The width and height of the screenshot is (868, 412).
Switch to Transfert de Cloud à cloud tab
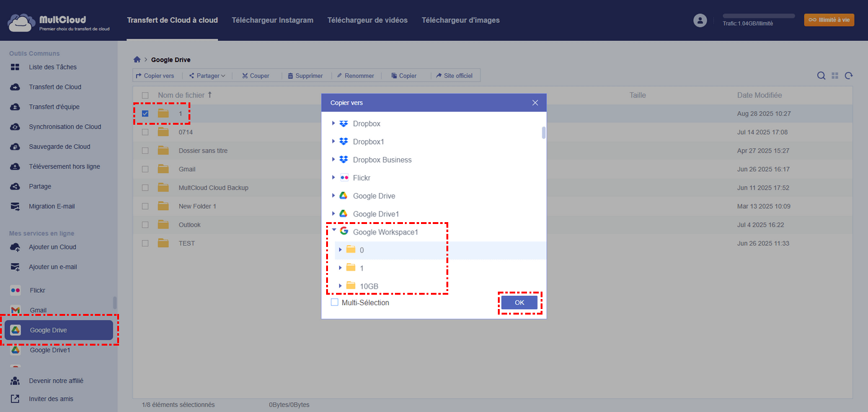point(172,20)
